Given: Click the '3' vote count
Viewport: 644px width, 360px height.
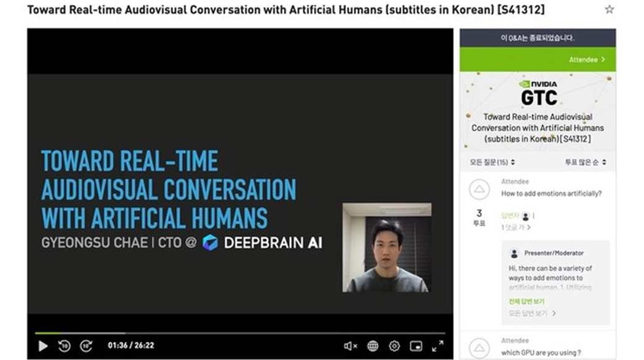Looking at the screenshot, I should [x=479, y=213].
